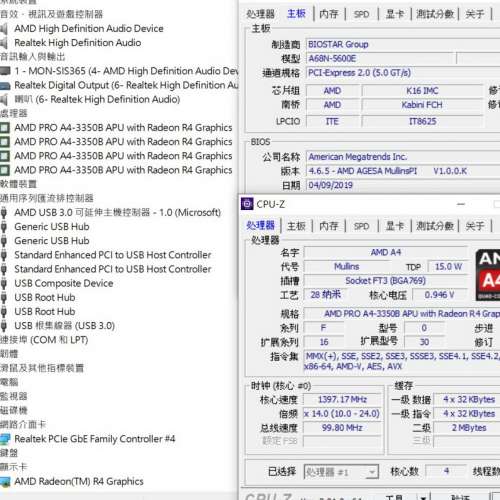Click the 喇叭 speaker icon
This screenshot has width=500, height=500.
tap(4, 99)
